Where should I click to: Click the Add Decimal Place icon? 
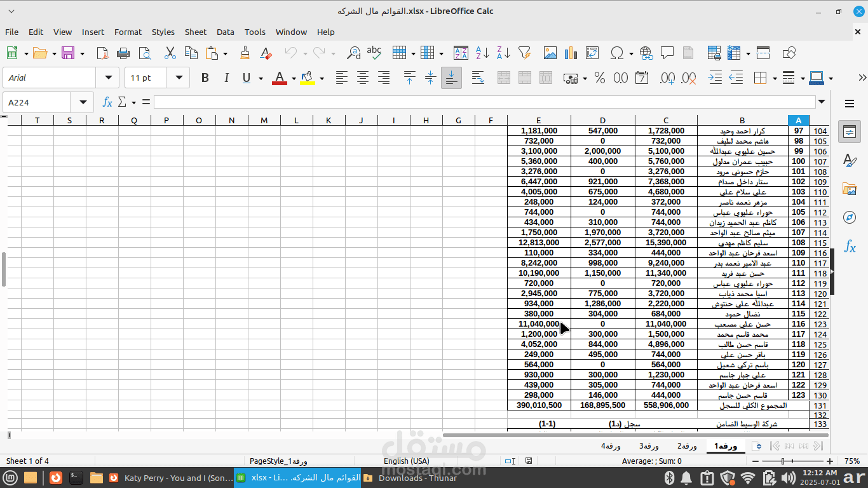(667, 78)
